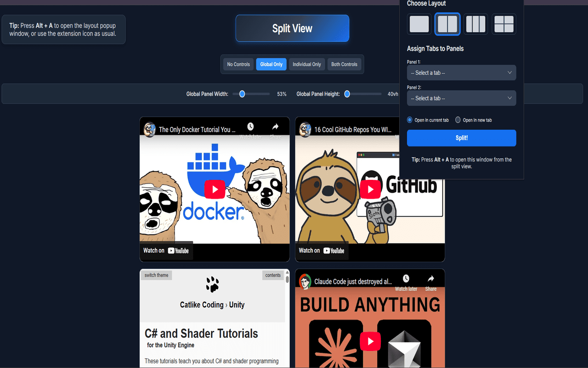Open the Catlike Coding breadcrumb link

(202, 305)
